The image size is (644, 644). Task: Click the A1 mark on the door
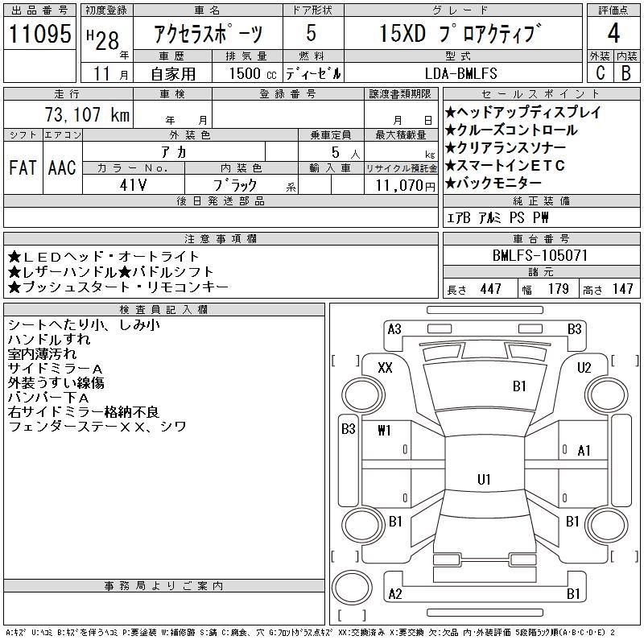click(584, 451)
